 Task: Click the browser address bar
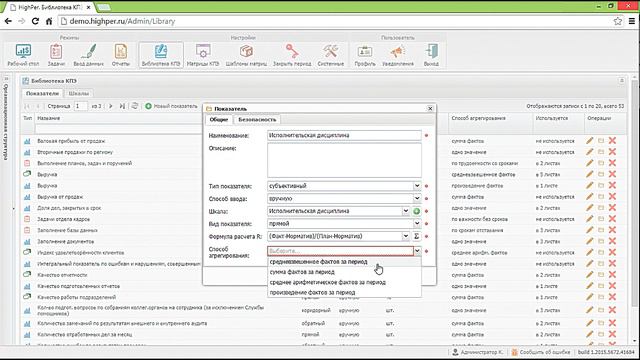(335, 21)
